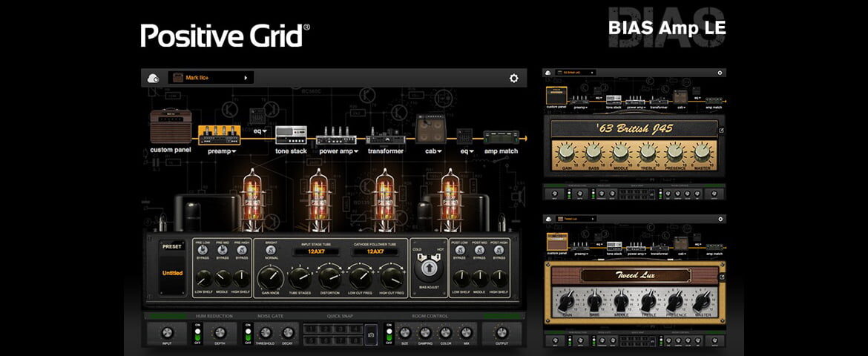Screen dimensions: 868x356
Task: Open the ToneCloud icon in the Mark IIc+ window
Action: (154, 78)
